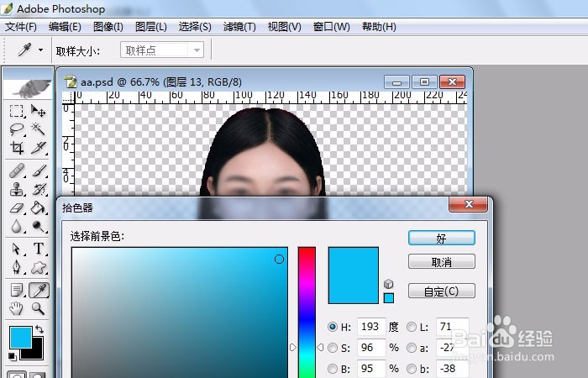Close the 拾色器 color picker dialog
588x378 pixels.
(468, 204)
